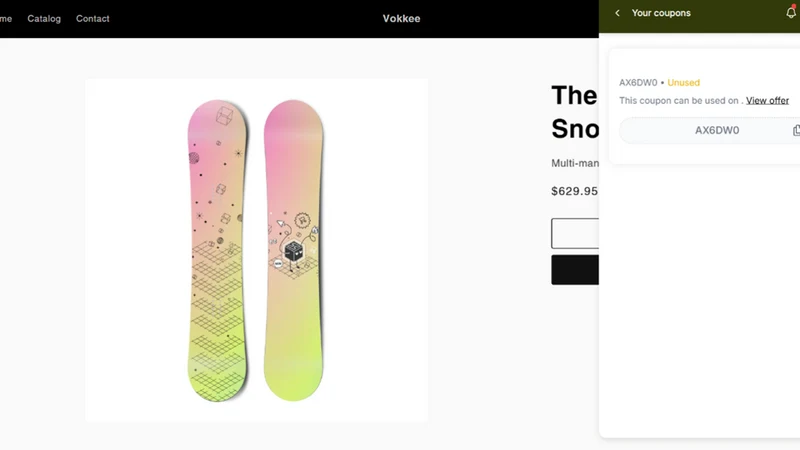Image resolution: width=800 pixels, height=450 pixels.
Task: Click the product title starting with The
Action: [x=574, y=112]
